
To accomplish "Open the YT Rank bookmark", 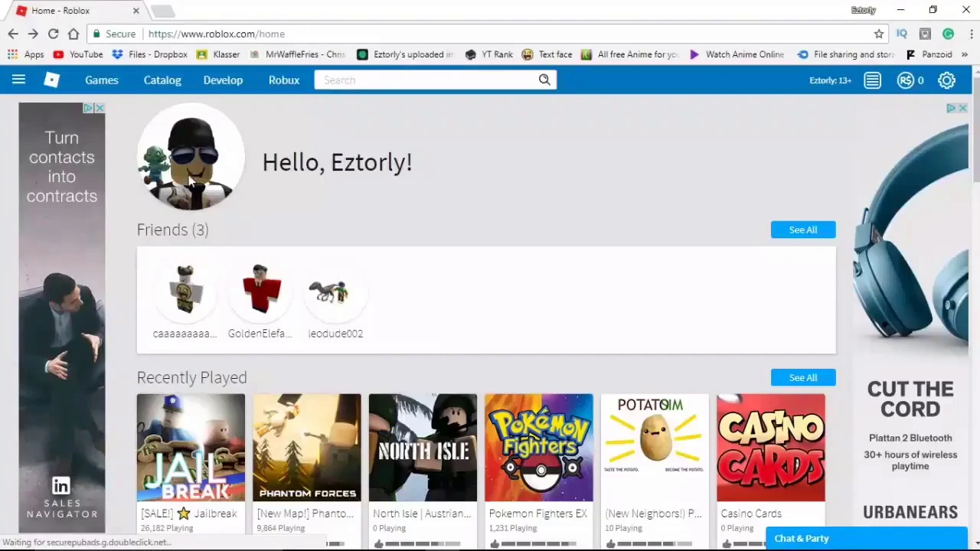I will (x=488, y=54).
